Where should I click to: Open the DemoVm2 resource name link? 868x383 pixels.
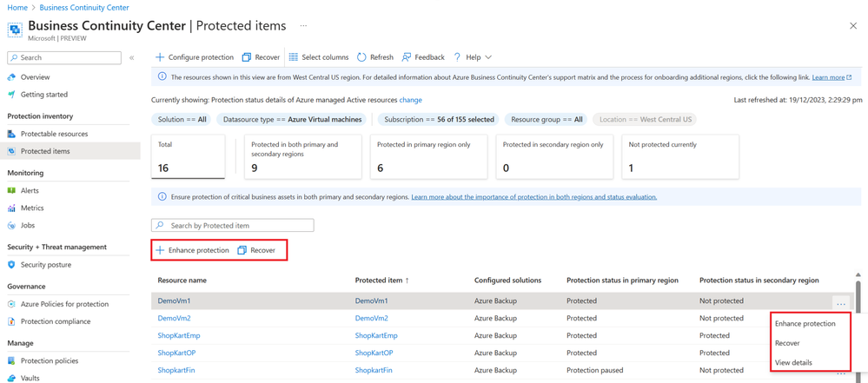[x=174, y=318]
